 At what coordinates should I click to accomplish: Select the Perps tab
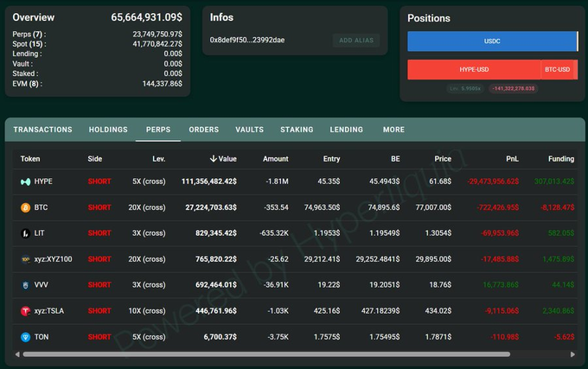(158, 130)
